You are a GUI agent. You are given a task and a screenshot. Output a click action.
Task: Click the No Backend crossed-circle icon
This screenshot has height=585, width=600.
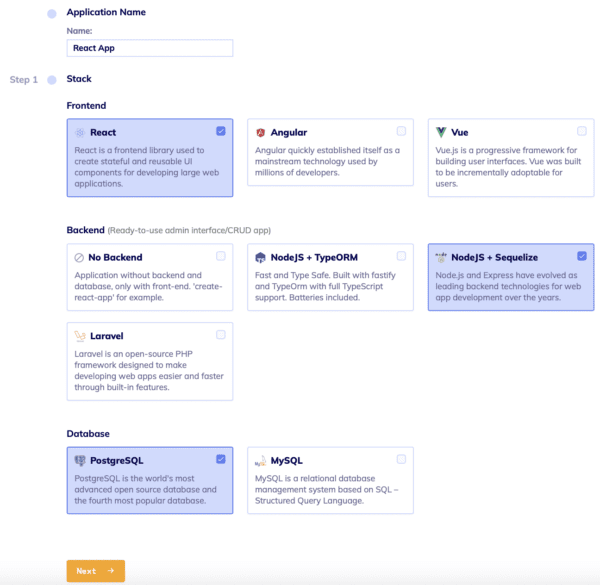[79, 257]
